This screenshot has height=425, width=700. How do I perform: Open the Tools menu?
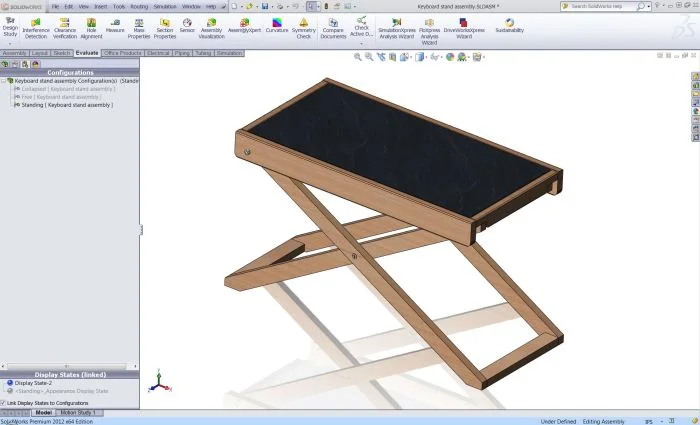coord(119,6)
